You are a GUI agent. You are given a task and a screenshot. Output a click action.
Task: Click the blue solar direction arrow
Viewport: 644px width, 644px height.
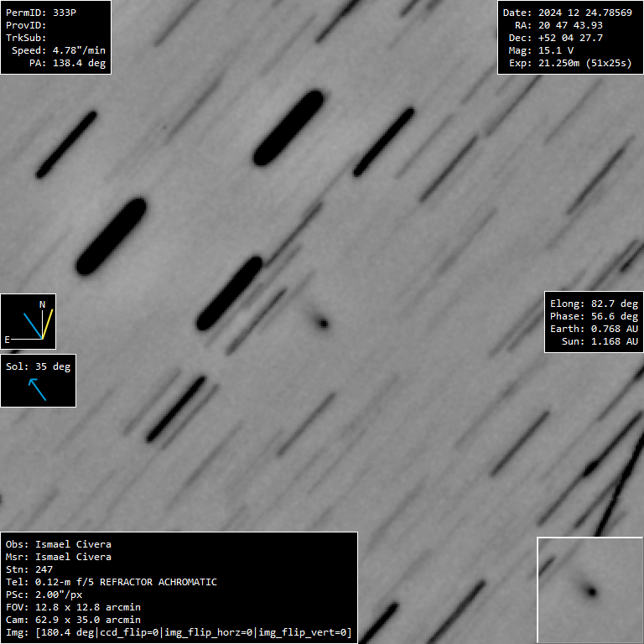pos(37,389)
